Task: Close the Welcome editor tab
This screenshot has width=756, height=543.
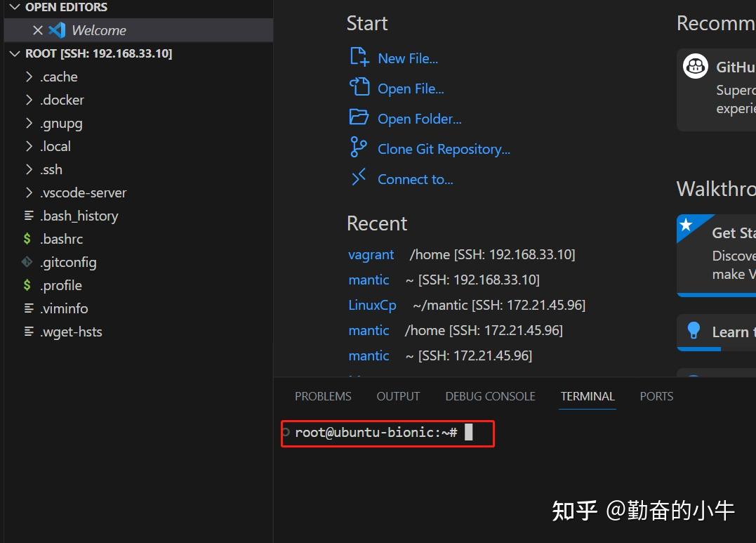Action: coord(38,30)
